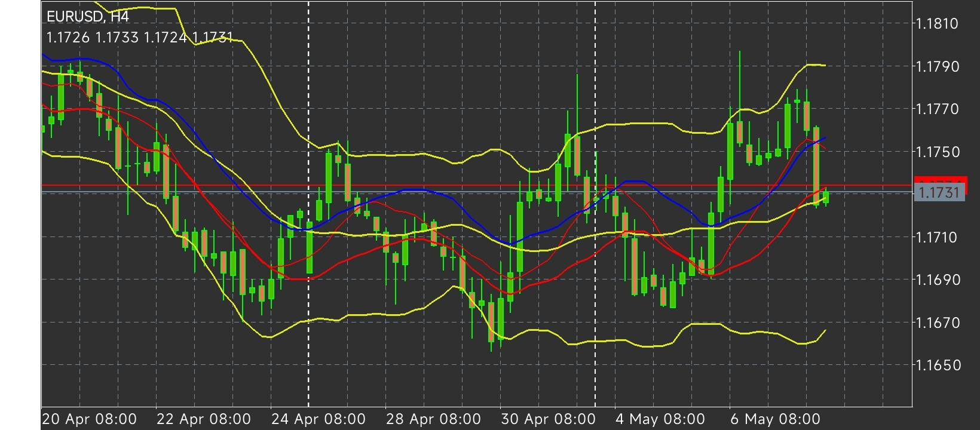Screen dimensions: 980x430
Task: Click the 1.1790 price axis label
Action: 937,66
